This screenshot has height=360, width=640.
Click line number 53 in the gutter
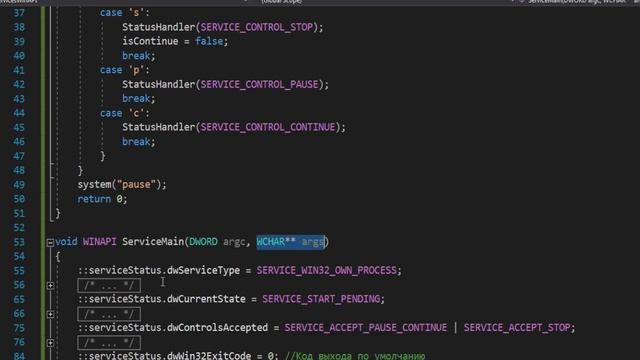19,242
